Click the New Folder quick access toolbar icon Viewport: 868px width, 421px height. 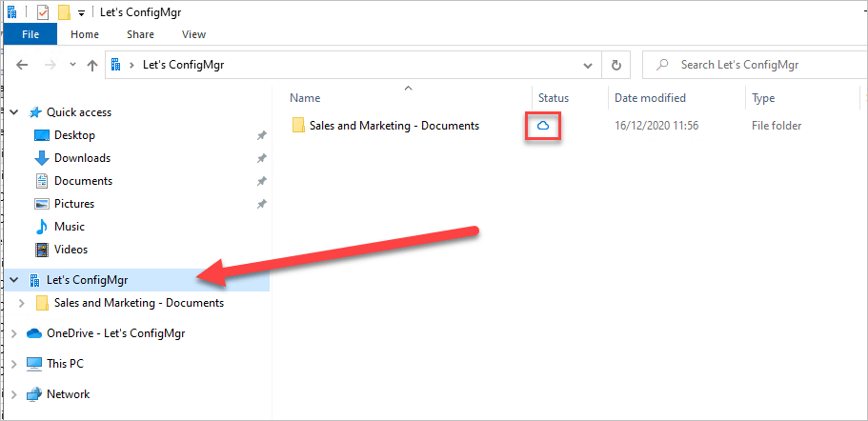(x=64, y=12)
